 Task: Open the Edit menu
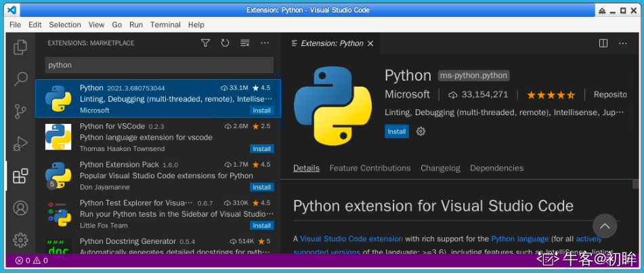[x=35, y=24]
